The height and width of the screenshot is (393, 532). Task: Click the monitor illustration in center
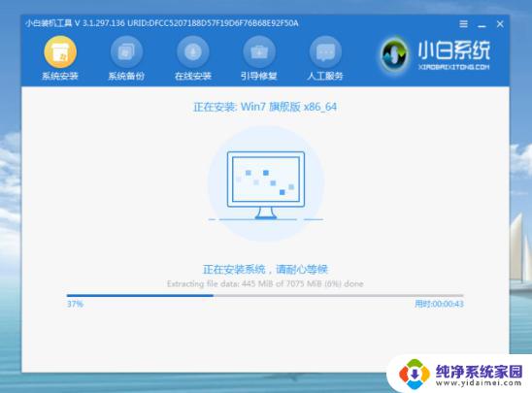[266, 185]
